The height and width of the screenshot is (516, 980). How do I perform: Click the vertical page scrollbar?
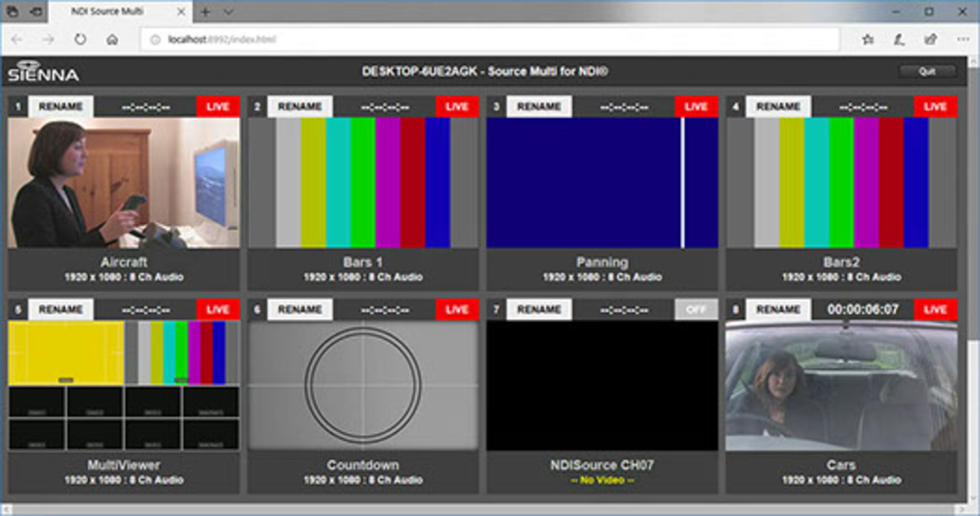pyautogui.click(x=973, y=281)
